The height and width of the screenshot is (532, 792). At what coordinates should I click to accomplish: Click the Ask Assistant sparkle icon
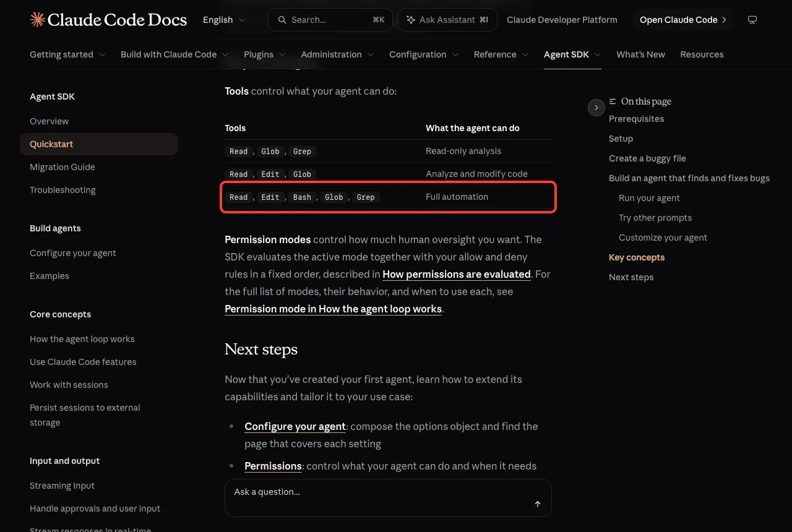(411, 20)
